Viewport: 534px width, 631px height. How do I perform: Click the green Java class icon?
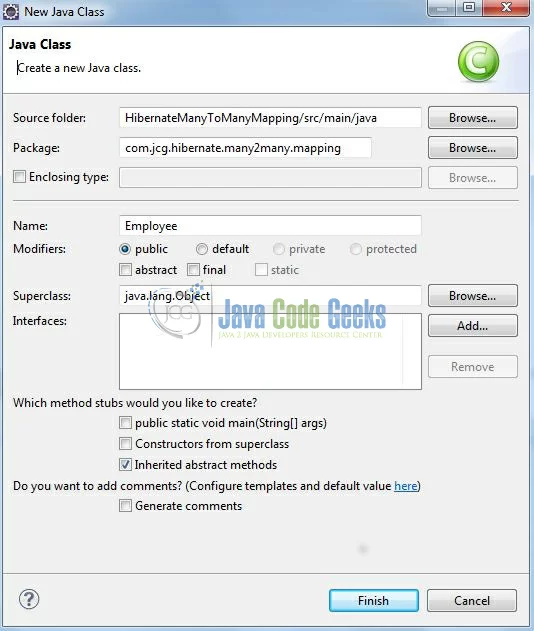click(x=478, y=62)
